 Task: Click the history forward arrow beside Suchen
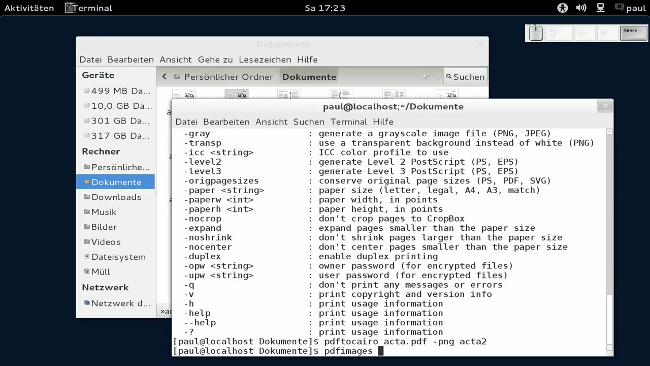[x=438, y=76]
